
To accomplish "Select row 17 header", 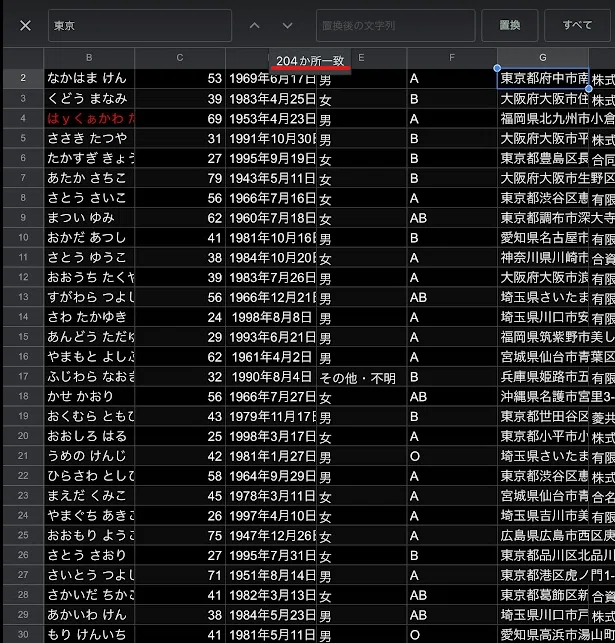I will coord(23,376).
